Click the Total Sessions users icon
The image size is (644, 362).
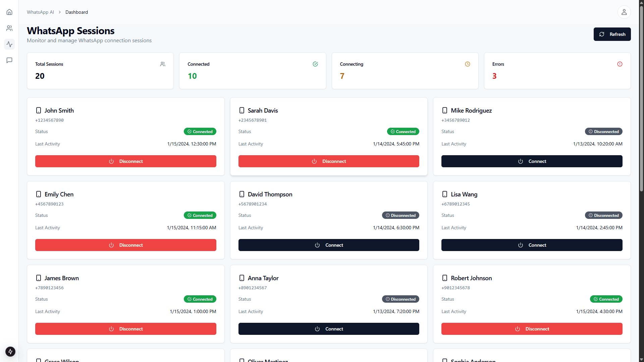[x=163, y=64]
